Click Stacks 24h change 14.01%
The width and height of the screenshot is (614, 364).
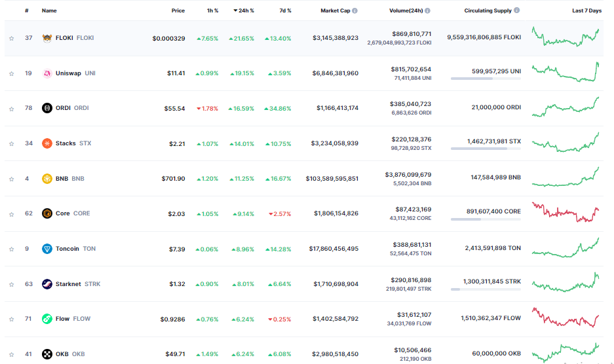tap(242, 143)
